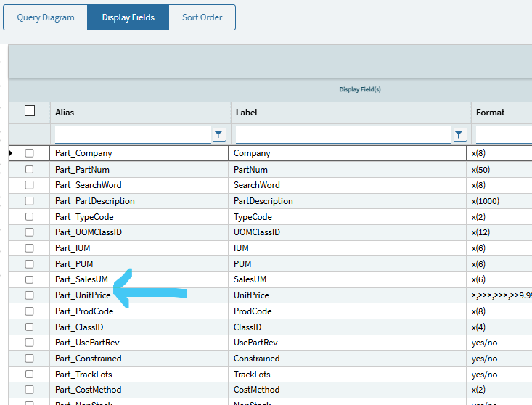Check the Part_UsePartRev row checkbox
This screenshot has height=405, width=532.
tap(30, 343)
